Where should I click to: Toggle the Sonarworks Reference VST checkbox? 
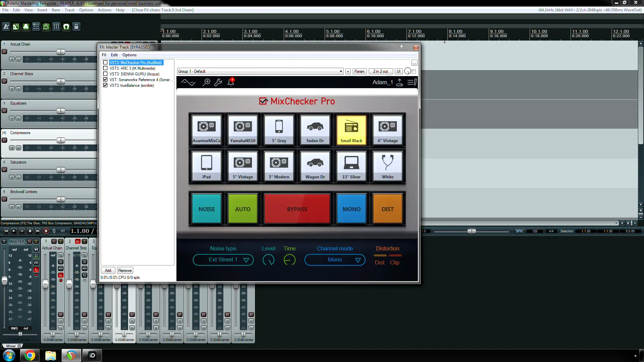105,79
